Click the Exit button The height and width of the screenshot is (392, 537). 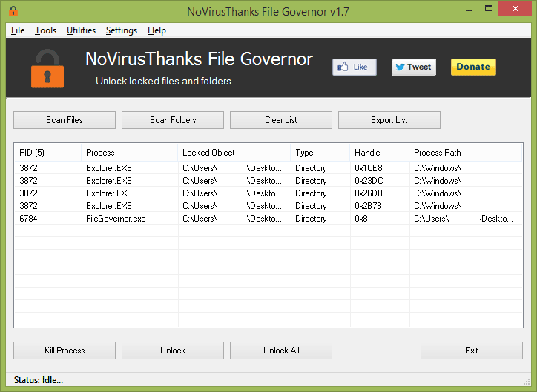point(472,351)
